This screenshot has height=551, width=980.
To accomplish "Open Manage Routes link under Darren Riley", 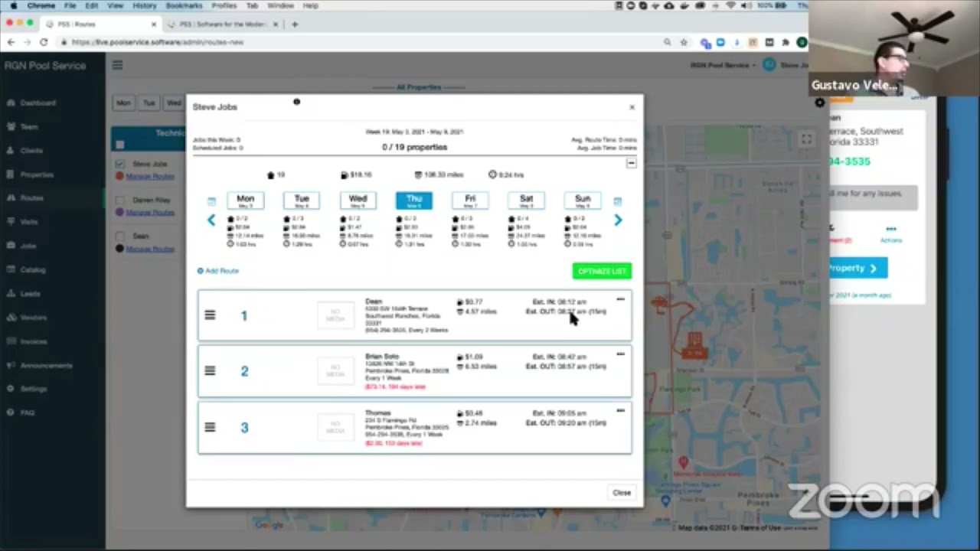I will pos(150,212).
